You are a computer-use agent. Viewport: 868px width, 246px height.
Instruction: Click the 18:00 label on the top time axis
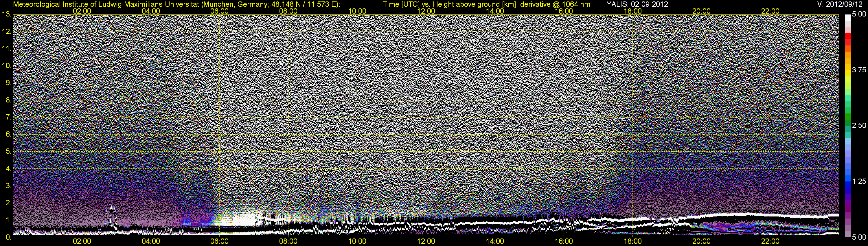pos(632,11)
